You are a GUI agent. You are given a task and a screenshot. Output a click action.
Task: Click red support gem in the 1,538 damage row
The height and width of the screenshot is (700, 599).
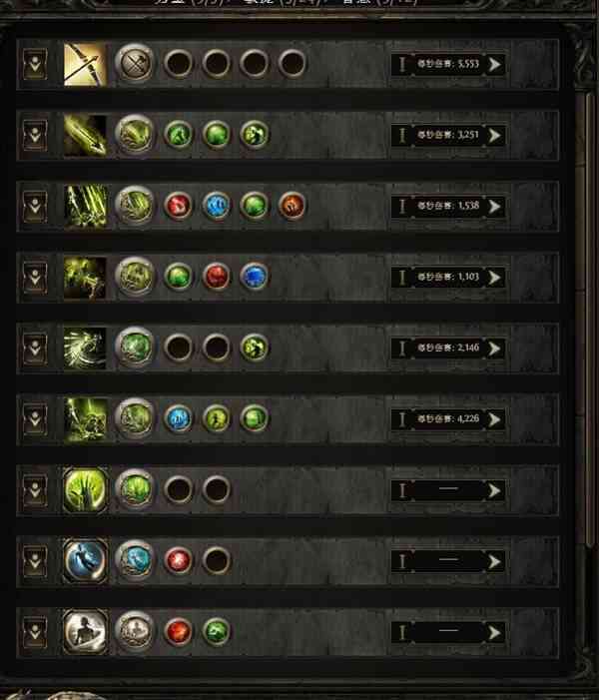click(178, 206)
